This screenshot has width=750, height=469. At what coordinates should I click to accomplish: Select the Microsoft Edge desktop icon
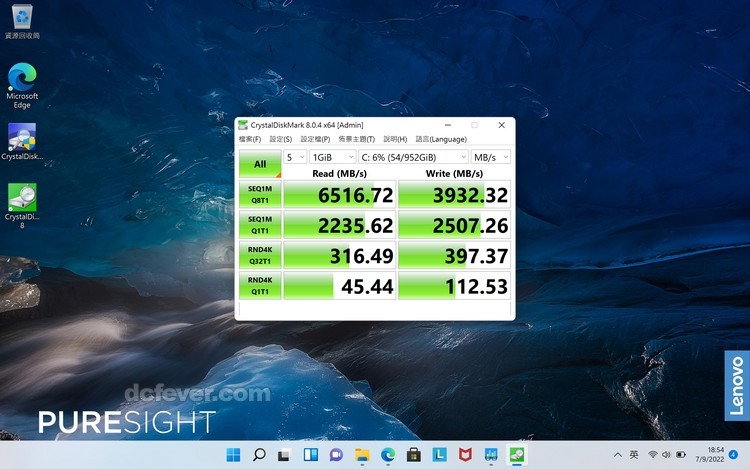22,86
